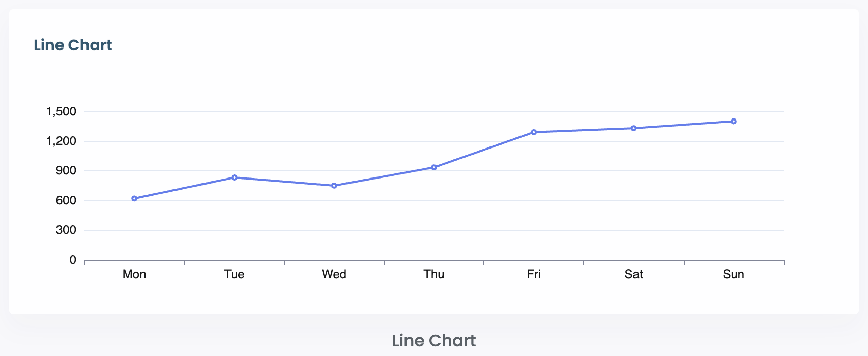Click the Mon x-axis label
Image resolution: width=868 pixels, height=356 pixels.
pyautogui.click(x=134, y=274)
